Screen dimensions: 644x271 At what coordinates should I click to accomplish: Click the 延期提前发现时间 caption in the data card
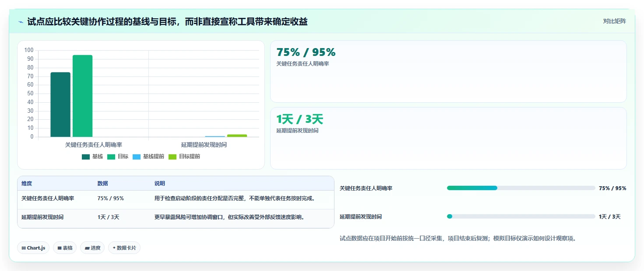(297, 131)
